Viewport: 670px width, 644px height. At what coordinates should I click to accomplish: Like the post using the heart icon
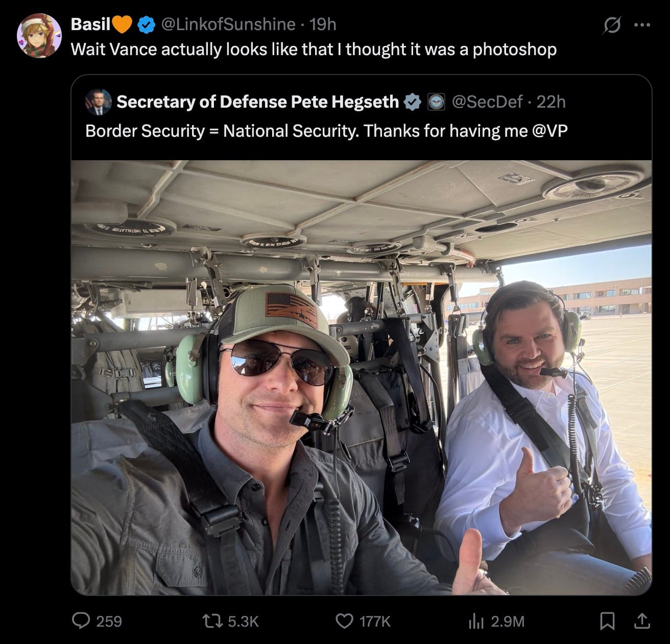[x=344, y=621]
